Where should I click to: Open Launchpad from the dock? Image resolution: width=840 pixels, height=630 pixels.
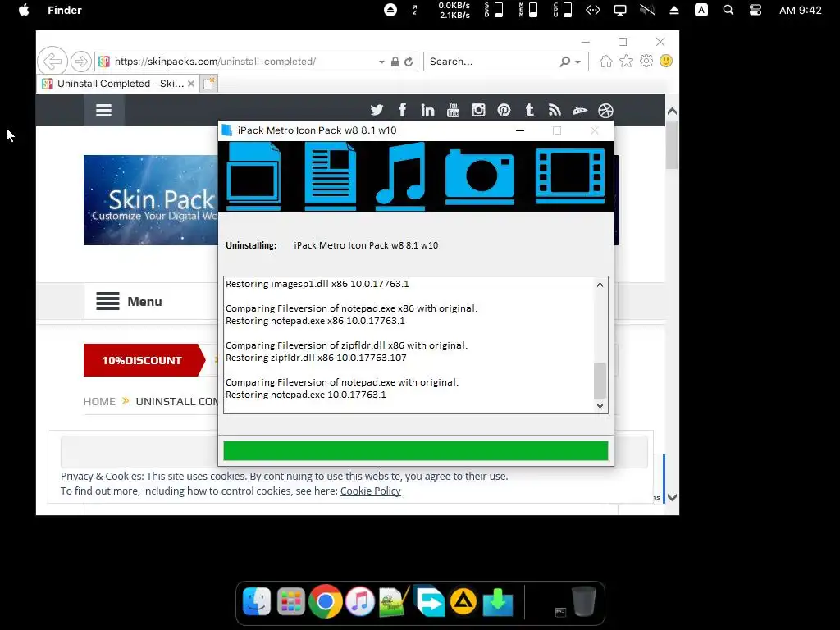pyautogui.click(x=291, y=601)
